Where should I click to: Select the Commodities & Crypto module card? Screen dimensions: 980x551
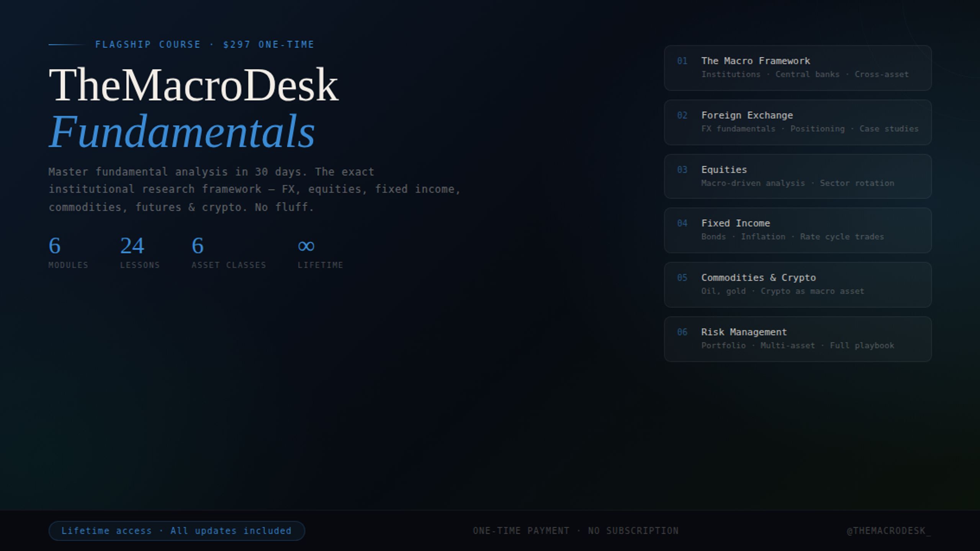tap(798, 285)
